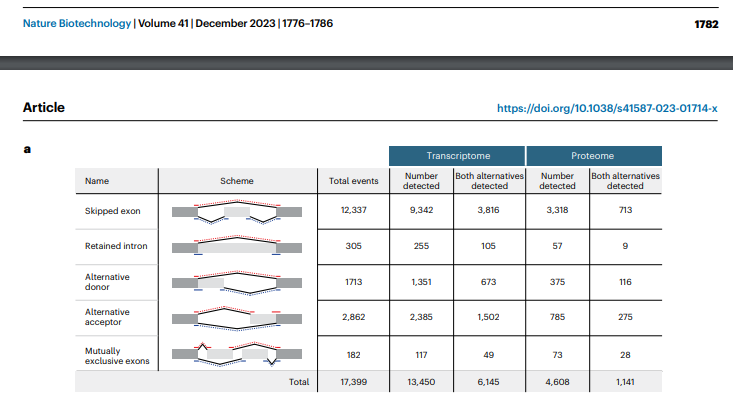The height and width of the screenshot is (401, 733).
Task: Open the Nature Biotechnology journal link
Action: (77, 23)
